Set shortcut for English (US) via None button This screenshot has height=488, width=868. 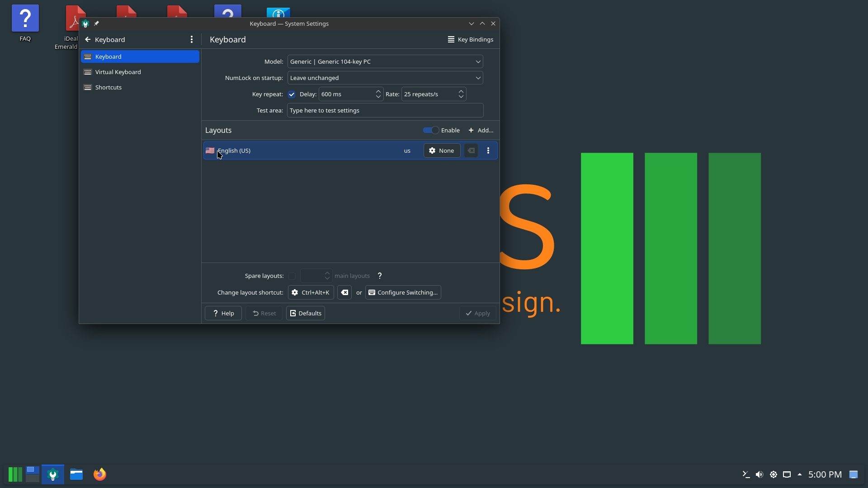(x=442, y=150)
